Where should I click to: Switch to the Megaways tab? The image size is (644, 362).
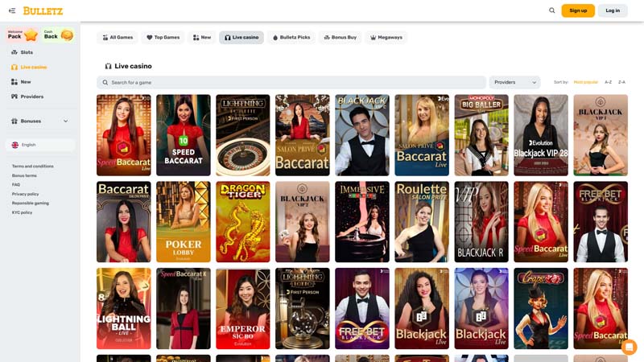(x=386, y=37)
